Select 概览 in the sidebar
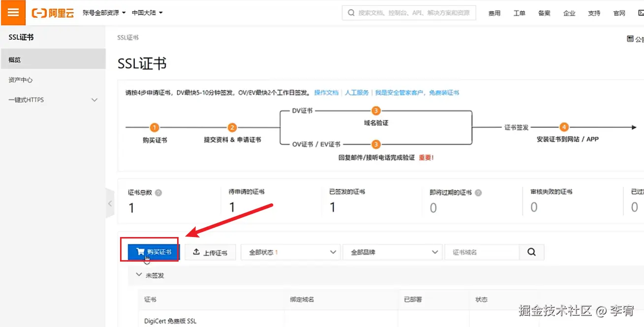The image size is (644, 327). pyautogui.click(x=53, y=59)
